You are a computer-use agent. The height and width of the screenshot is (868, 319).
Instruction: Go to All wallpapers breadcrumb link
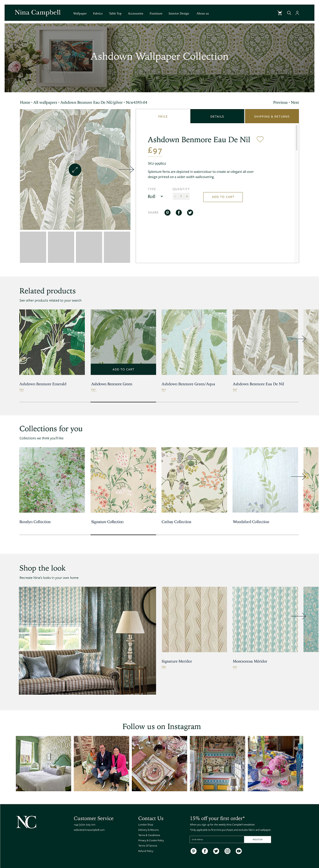[x=45, y=102]
